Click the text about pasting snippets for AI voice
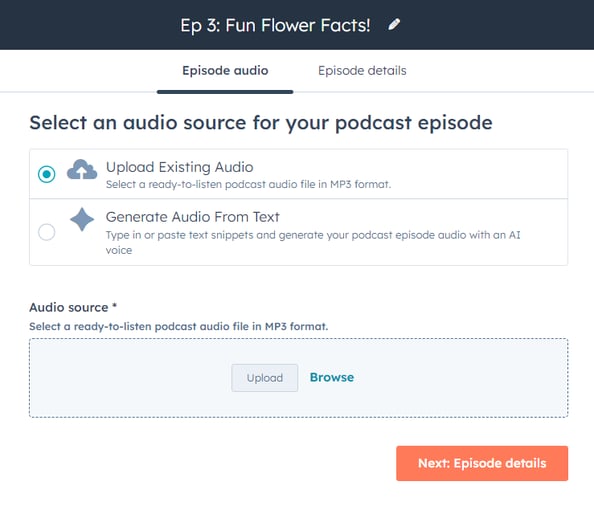Image resolution: width=594 pixels, height=506 pixels. 313,242
